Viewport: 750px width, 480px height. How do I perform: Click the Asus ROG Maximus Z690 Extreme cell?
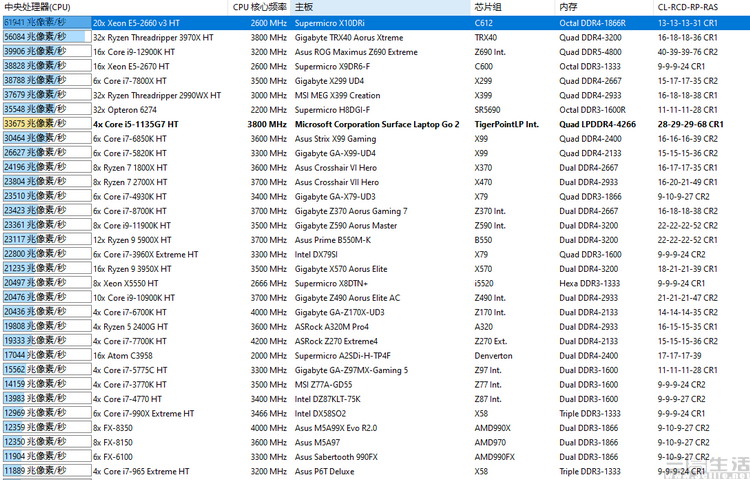(356, 52)
